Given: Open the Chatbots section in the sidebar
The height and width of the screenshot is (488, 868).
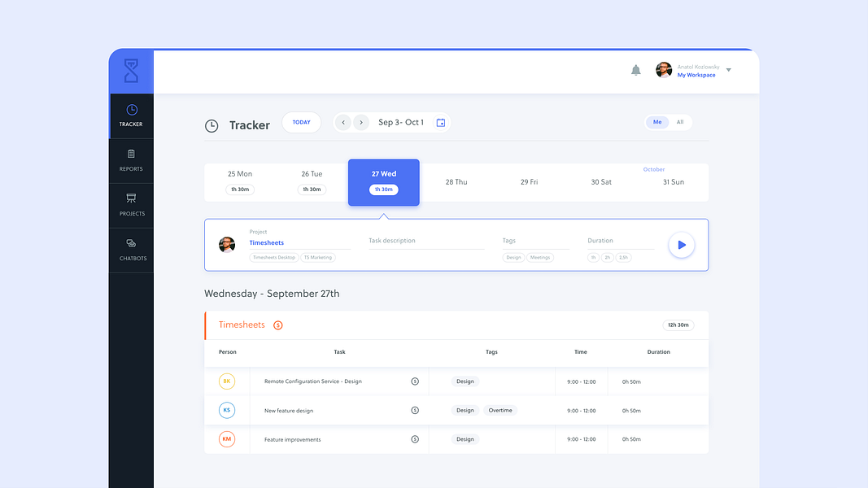Looking at the screenshot, I should click(131, 250).
